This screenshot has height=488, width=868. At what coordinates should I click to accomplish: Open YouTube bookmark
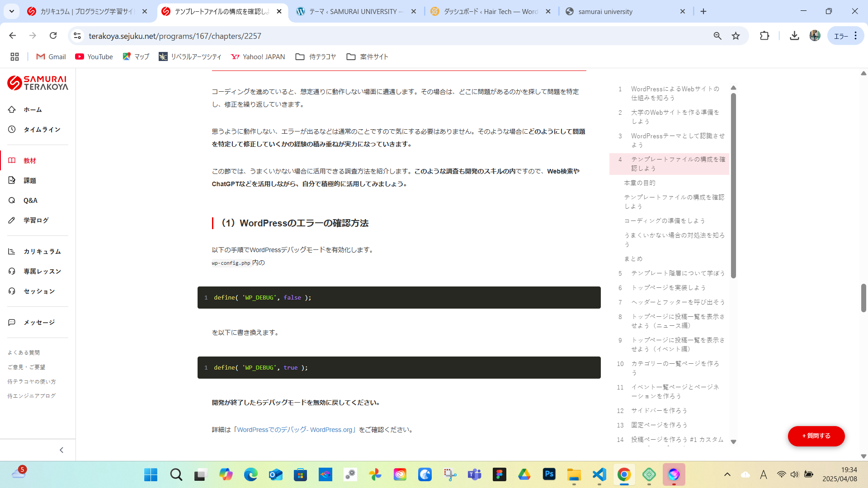pos(94,56)
